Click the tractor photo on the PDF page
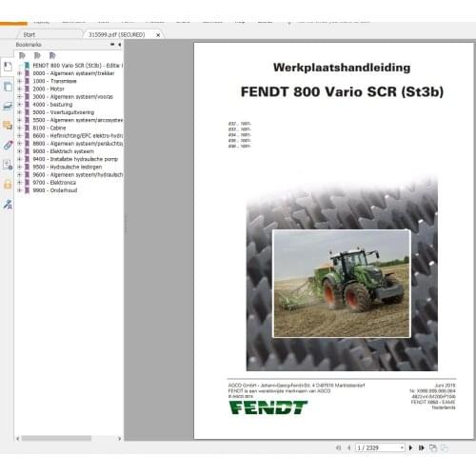 pos(342,284)
